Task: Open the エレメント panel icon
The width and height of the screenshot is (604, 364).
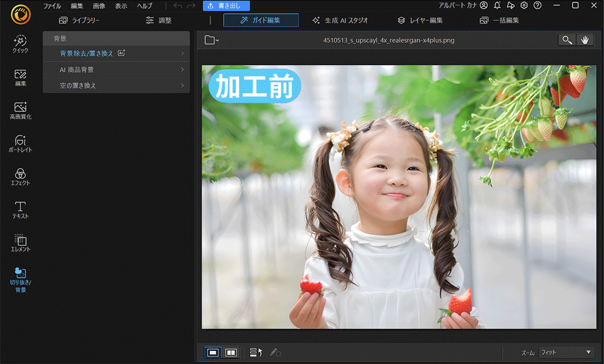Action: point(19,243)
